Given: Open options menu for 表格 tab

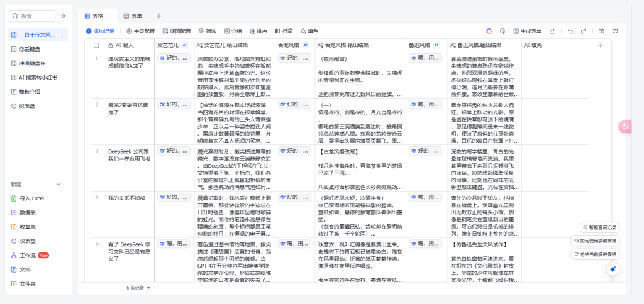Looking at the screenshot, I should tap(111, 16).
